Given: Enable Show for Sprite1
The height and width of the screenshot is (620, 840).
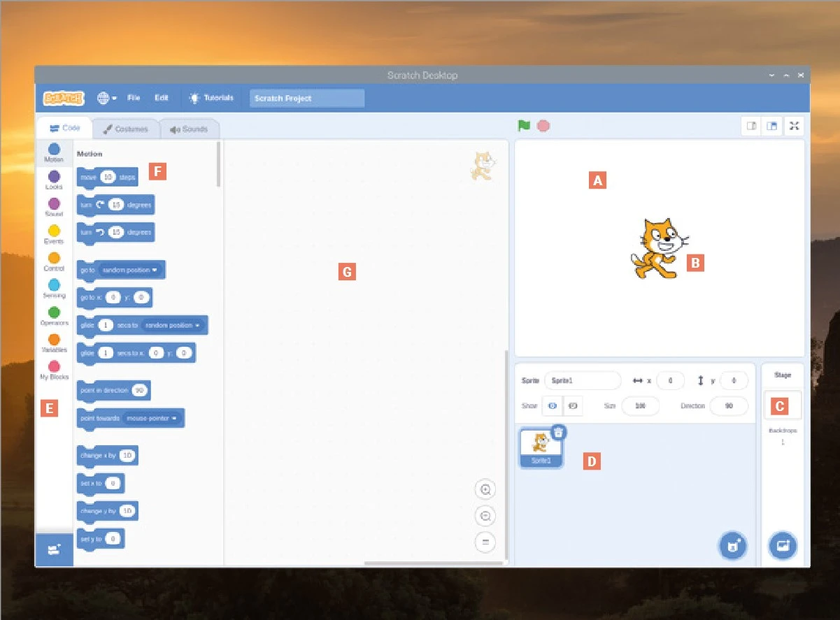Looking at the screenshot, I should point(552,405).
